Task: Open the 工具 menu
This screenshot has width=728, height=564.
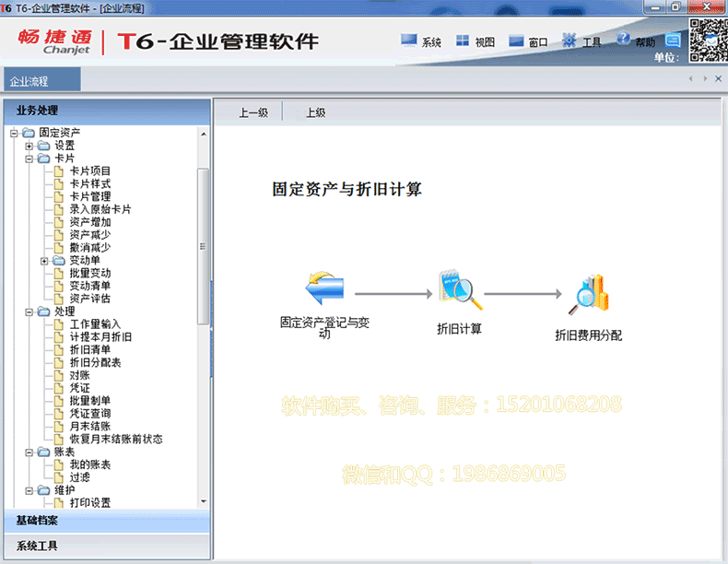Action: pyautogui.click(x=592, y=42)
